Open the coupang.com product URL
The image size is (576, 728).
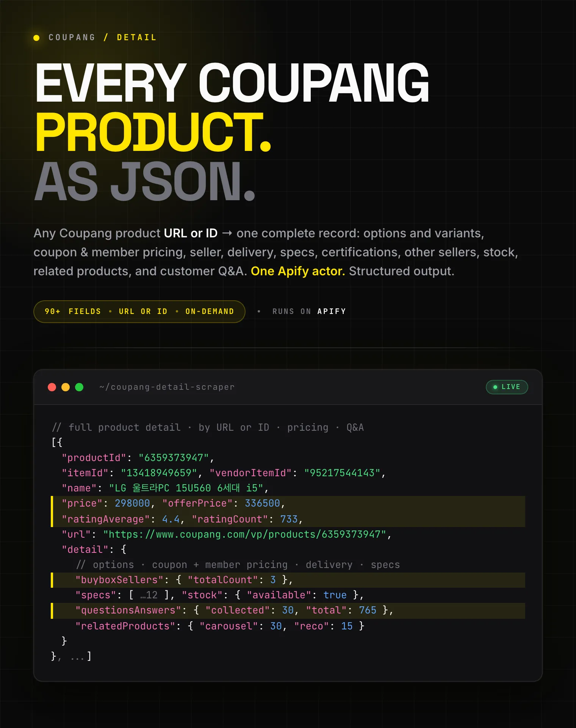(x=245, y=534)
